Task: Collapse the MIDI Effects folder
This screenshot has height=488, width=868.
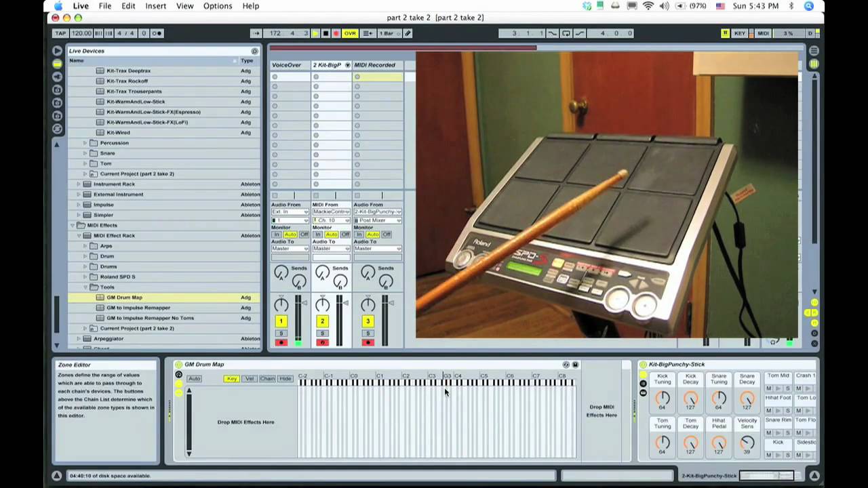Action: tap(73, 225)
